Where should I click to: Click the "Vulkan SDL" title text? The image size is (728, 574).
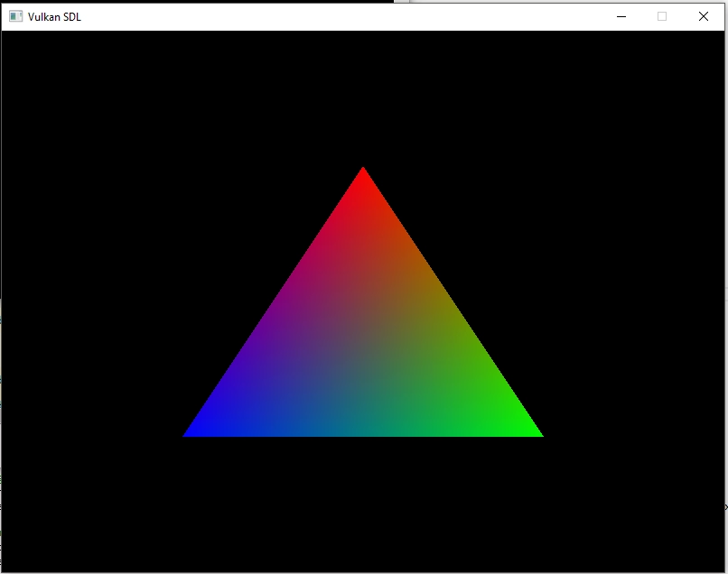54,16
